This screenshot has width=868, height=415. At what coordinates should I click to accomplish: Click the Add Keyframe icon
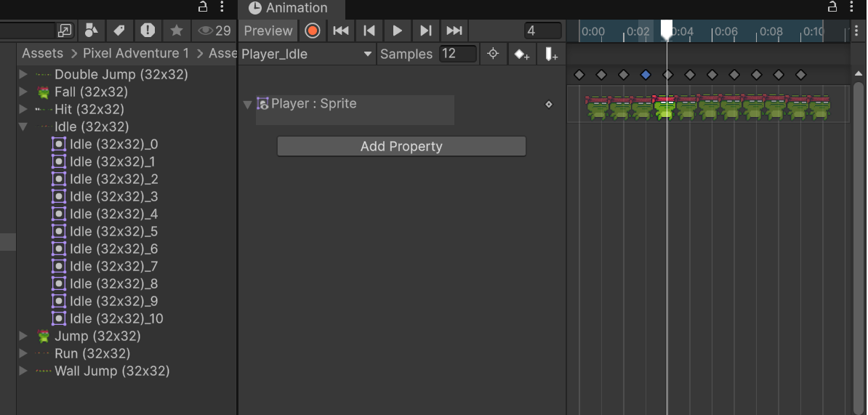pos(521,55)
